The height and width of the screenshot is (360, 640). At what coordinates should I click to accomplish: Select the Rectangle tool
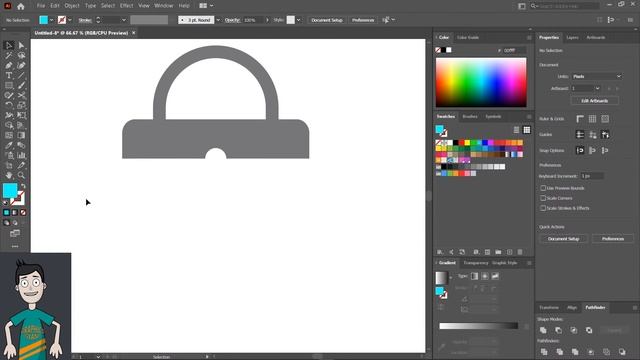coord(9,85)
